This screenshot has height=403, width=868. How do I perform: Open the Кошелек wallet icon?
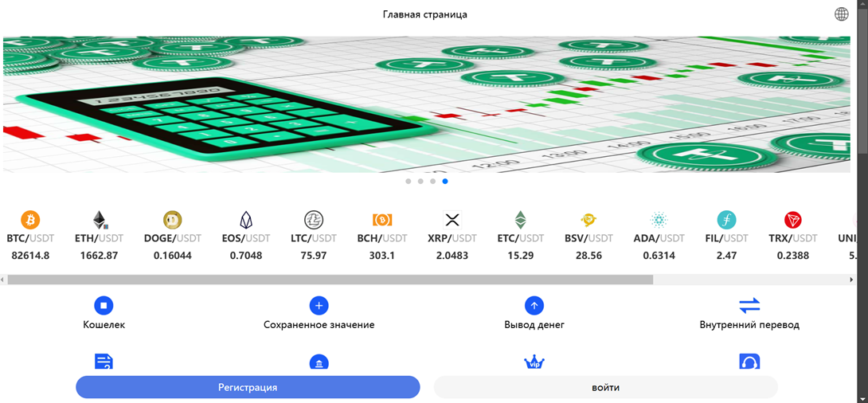click(x=104, y=305)
